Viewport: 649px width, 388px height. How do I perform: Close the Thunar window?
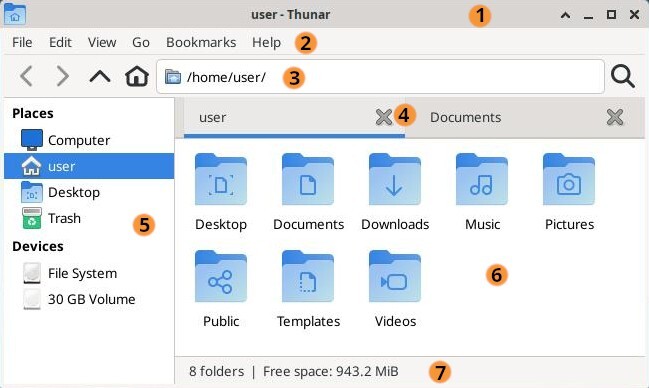[x=634, y=14]
